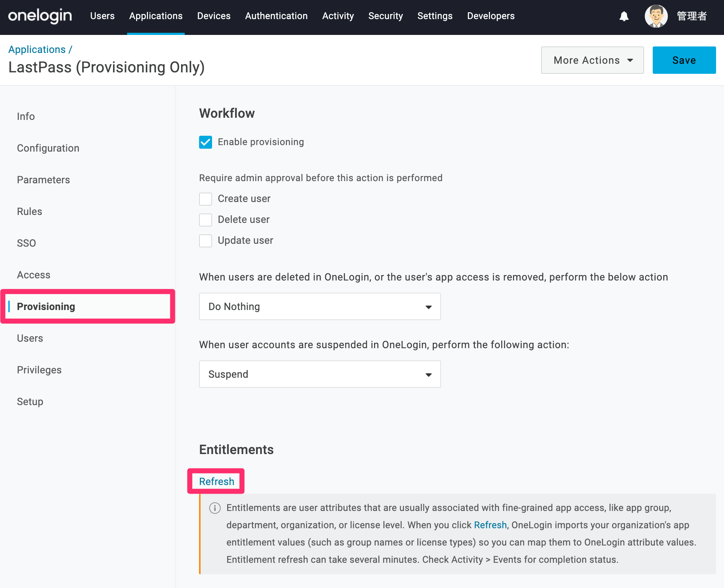724x588 pixels.
Task: Check the Create user approval box
Action: pyautogui.click(x=206, y=199)
